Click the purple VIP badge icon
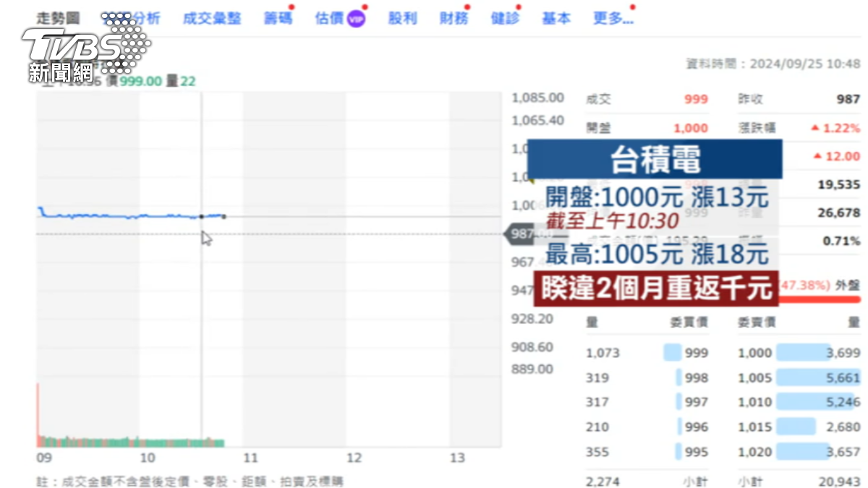Viewport: 868px width, 488px height. pyautogui.click(x=356, y=19)
